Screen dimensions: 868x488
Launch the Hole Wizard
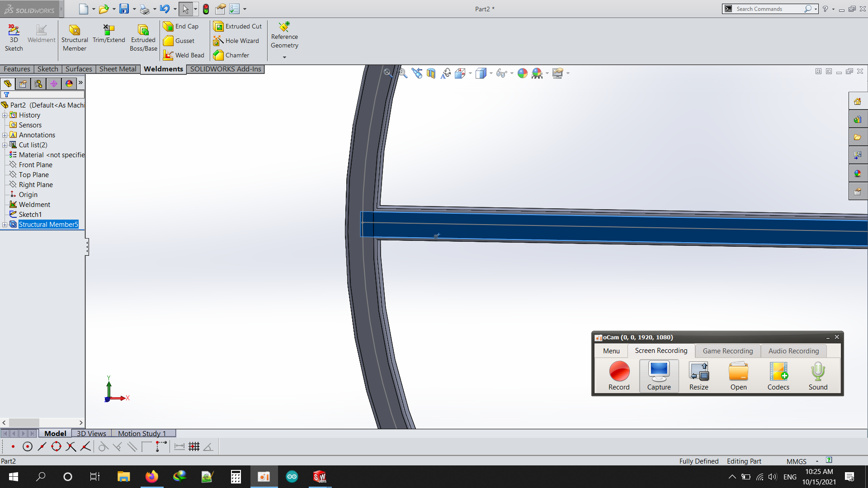coord(236,41)
